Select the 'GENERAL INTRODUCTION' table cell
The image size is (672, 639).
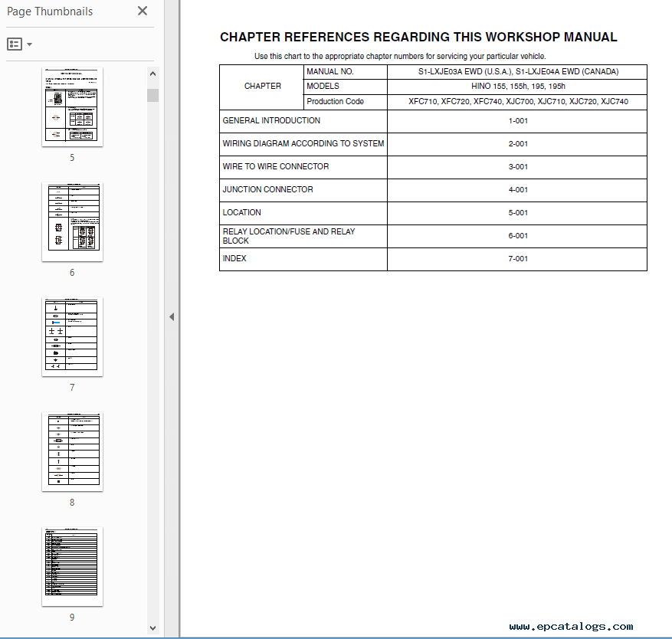coord(303,121)
